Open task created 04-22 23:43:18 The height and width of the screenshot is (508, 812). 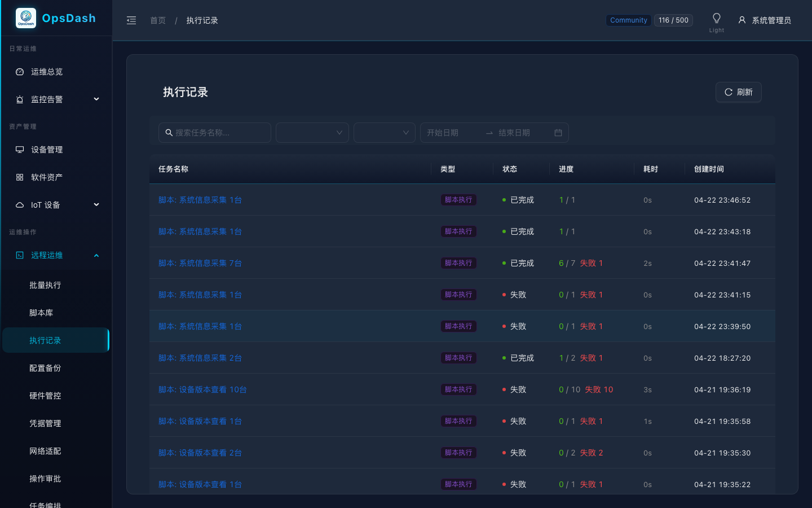coord(200,231)
